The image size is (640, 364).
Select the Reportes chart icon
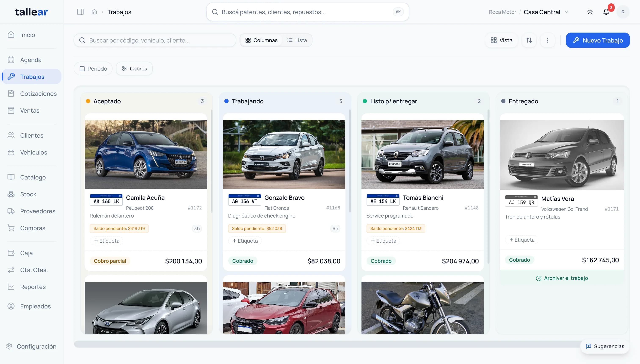(11, 287)
